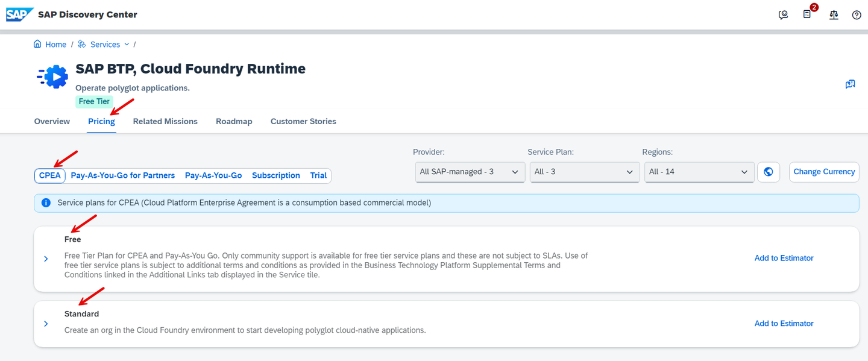Screen dimensions: 868x361
Task: Select the Subscription commercial model
Action: 276,175
